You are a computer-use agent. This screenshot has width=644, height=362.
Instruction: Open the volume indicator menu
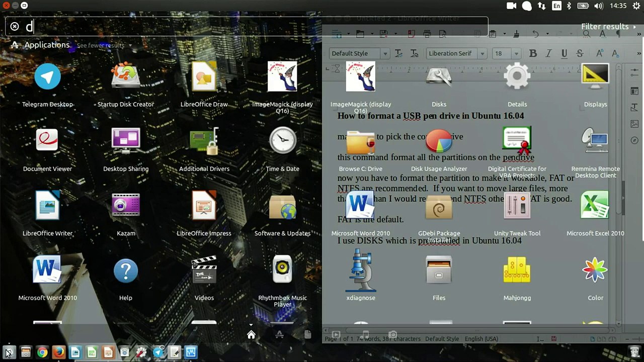coord(598,6)
